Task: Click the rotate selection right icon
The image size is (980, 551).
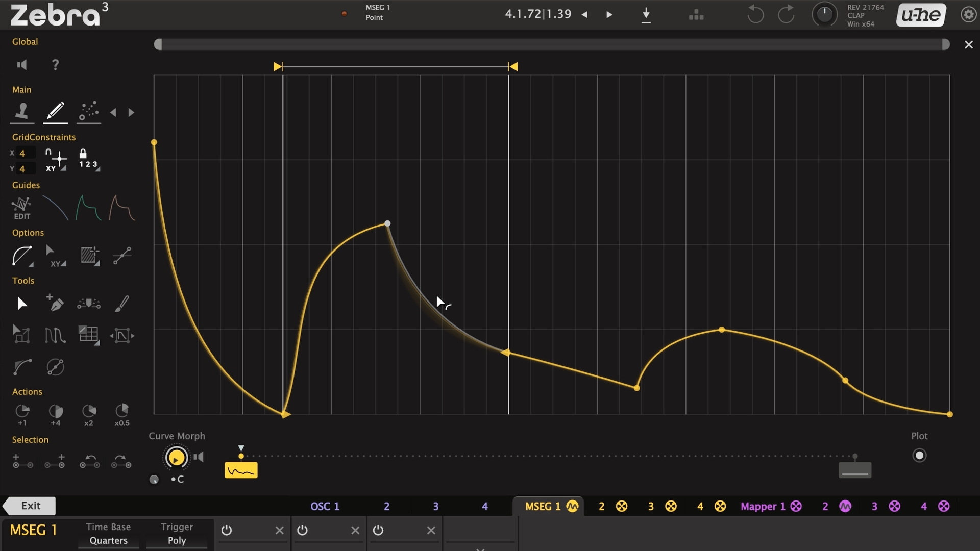Action: coord(121,462)
